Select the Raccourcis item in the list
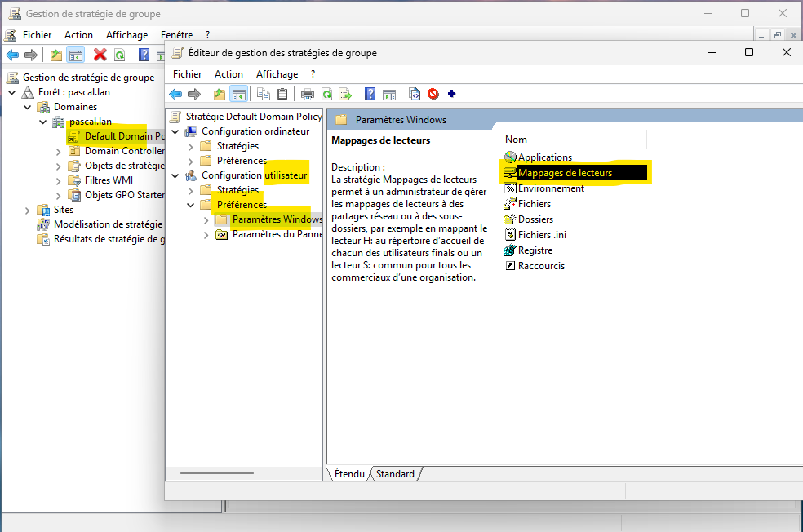 point(541,266)
